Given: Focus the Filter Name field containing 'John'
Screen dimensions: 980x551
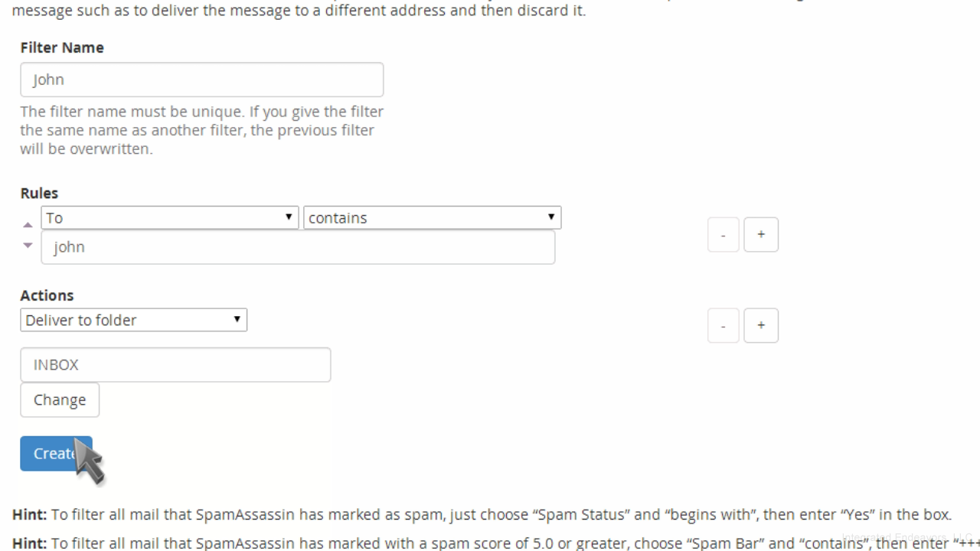Looking at the screenshot, I should click(201, 80).
